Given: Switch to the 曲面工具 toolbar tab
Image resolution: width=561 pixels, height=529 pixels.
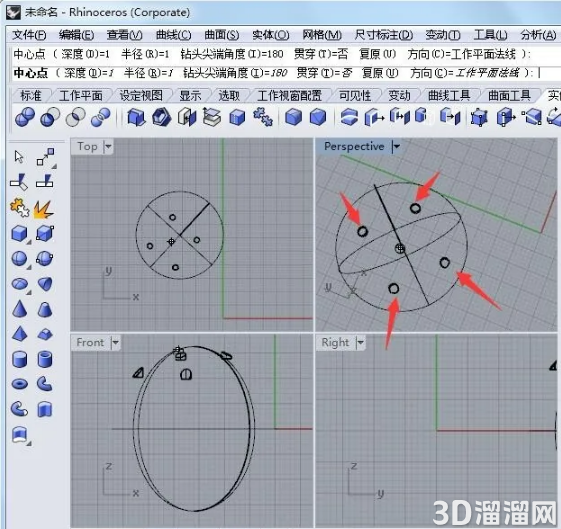Looking at the screenshot, I should [x=509, y=95].
